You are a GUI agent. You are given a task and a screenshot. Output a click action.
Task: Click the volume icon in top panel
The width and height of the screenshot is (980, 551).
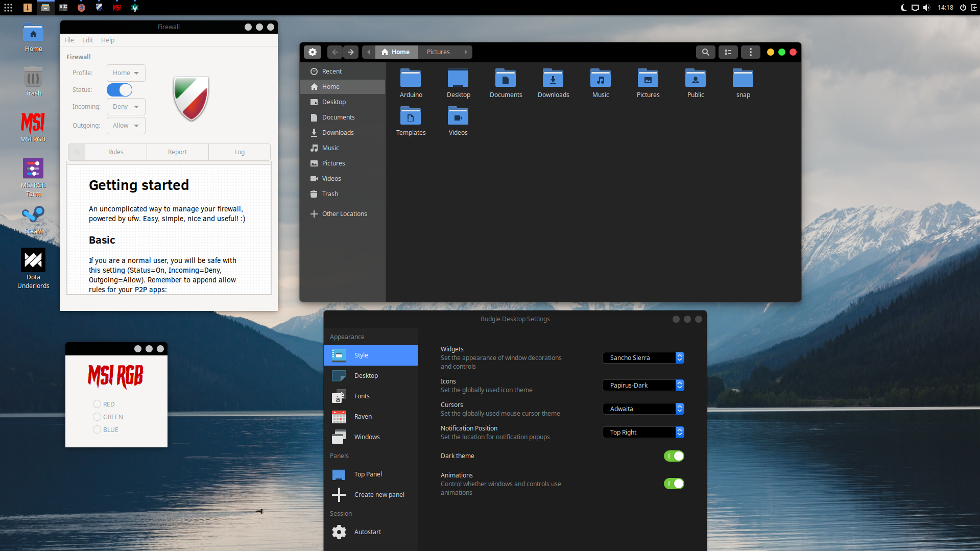point(926,8)
